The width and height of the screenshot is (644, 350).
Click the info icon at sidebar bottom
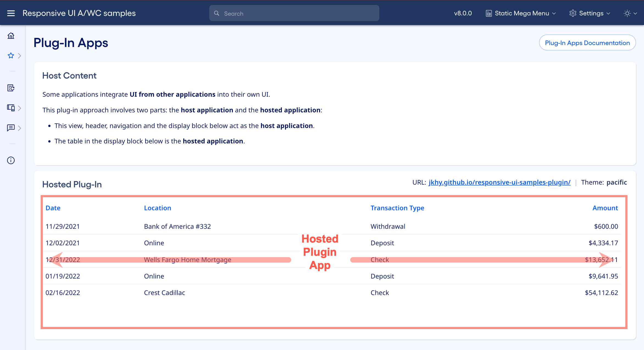pos(11,160)
